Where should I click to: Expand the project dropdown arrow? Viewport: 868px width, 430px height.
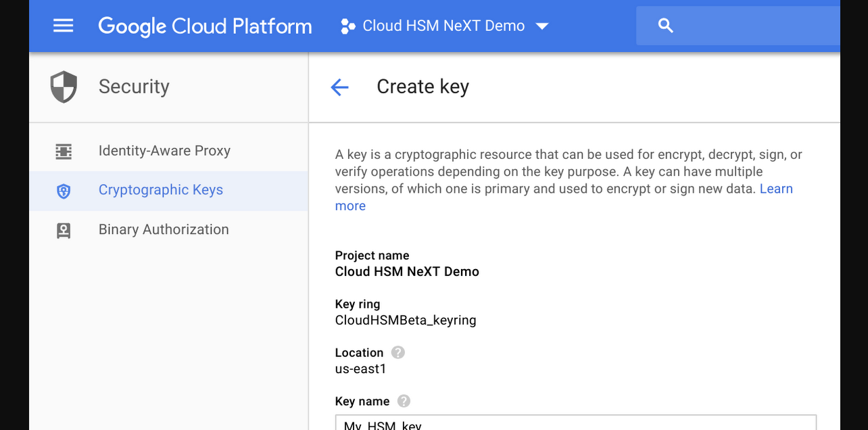[541, 26]
